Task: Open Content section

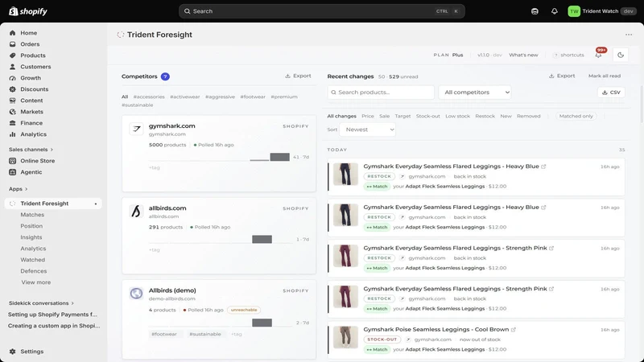Action: tap(31, 101)
